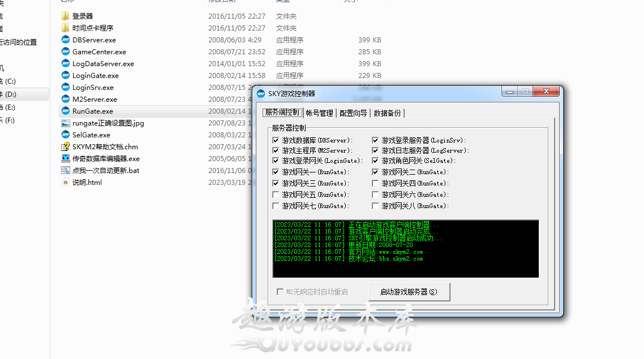The image size is (644, 359).
Task: Click 文件夹 type of 登录器 row
Action: 286,16
